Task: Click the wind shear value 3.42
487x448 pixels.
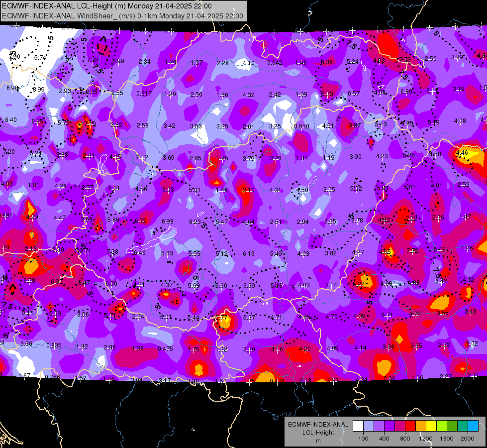Action: click(170, 125)
